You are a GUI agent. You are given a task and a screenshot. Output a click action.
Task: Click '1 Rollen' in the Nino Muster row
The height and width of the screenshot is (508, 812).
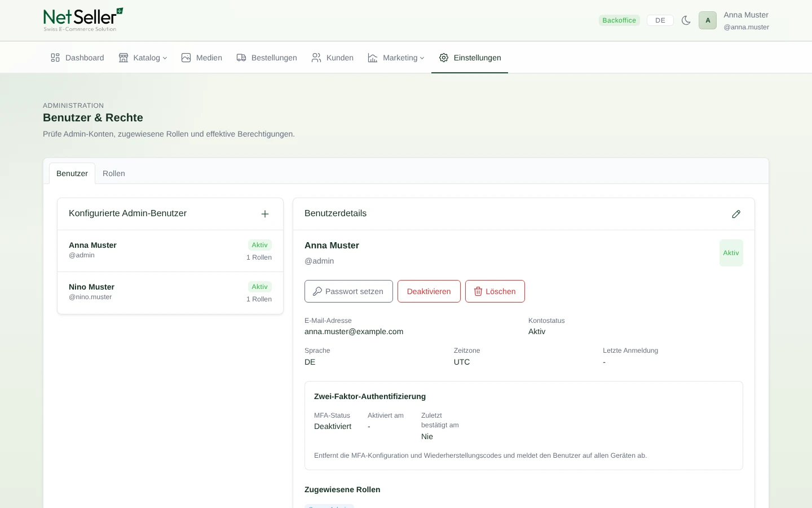pos(259,299)
